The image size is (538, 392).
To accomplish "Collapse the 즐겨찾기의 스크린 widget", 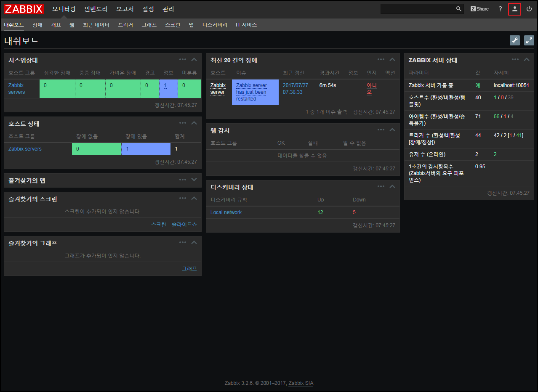I will [194, 198].
